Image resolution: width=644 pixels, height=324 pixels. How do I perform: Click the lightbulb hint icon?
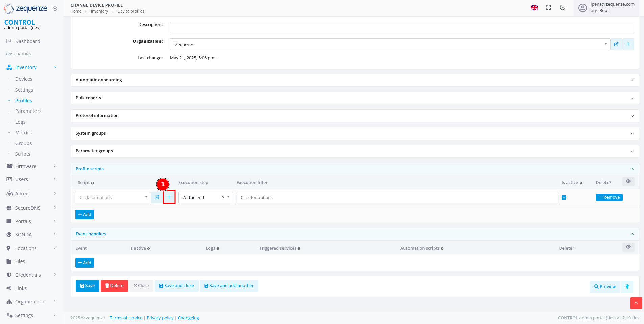627,287
